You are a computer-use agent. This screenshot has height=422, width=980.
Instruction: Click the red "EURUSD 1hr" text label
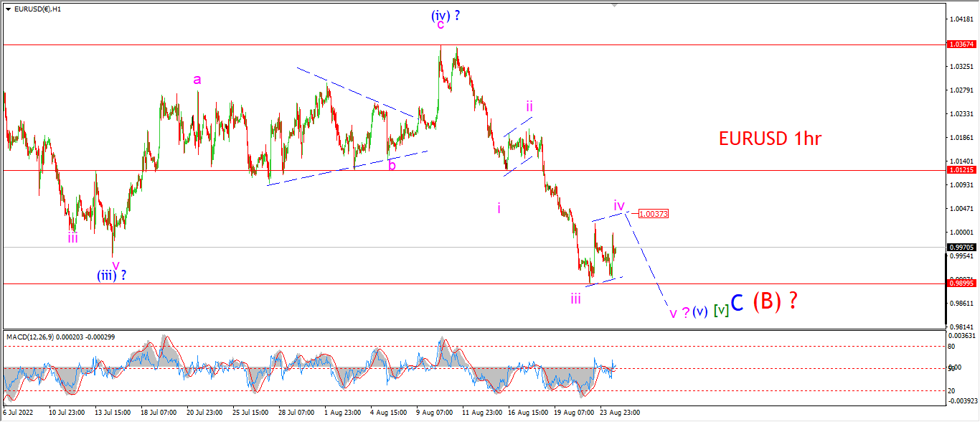[770, 139]
